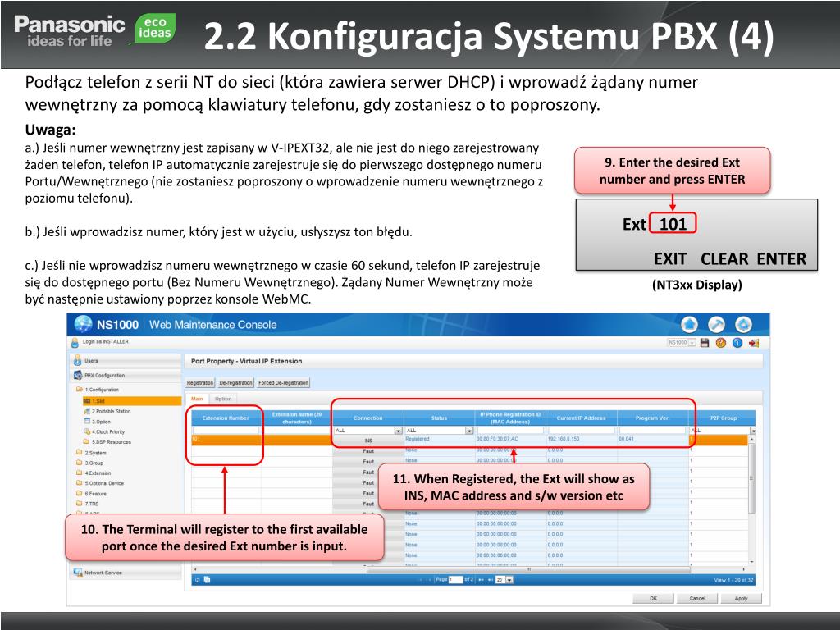Select the 1.Slot tree item
This screenshot has height=630, width=840.
coord(132,400)
